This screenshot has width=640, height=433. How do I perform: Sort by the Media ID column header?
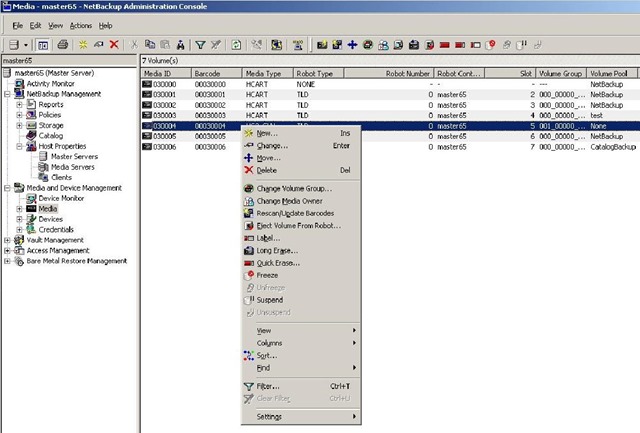coord(167,73)
